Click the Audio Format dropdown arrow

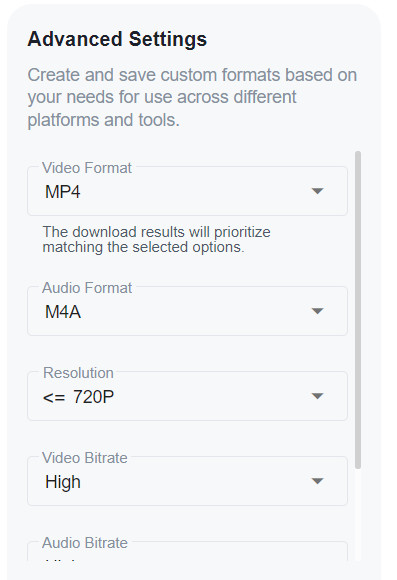pyautogui.click(x=317, y=311)
